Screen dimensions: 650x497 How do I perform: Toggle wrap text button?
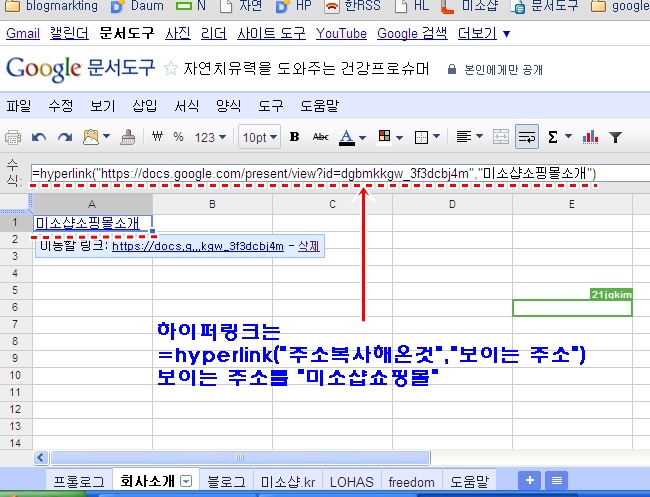tap(527, 136)
